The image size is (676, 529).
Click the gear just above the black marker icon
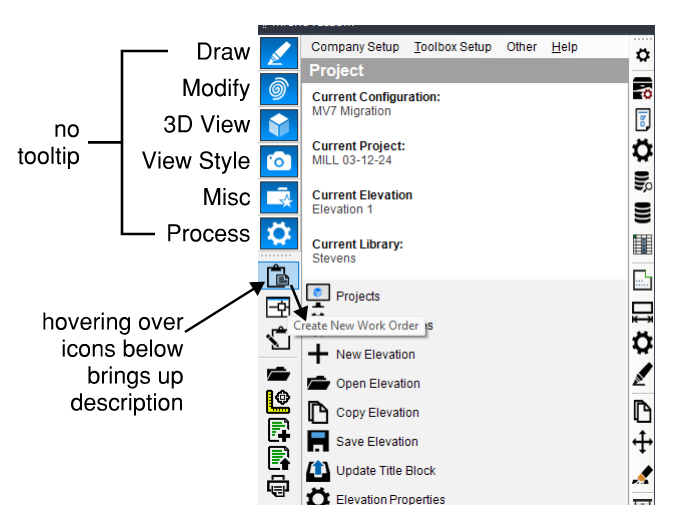click(x=642, y=343)
